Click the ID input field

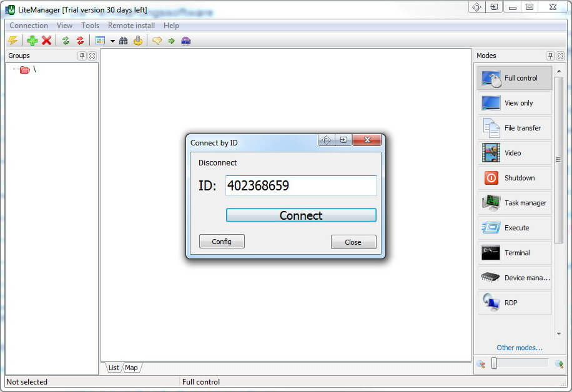[301, 185]
